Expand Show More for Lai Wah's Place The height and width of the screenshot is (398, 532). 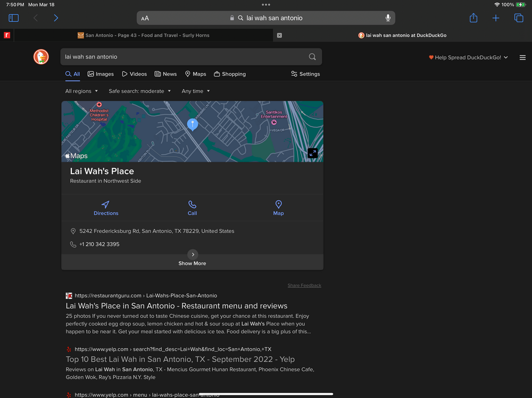pos(192,259)
